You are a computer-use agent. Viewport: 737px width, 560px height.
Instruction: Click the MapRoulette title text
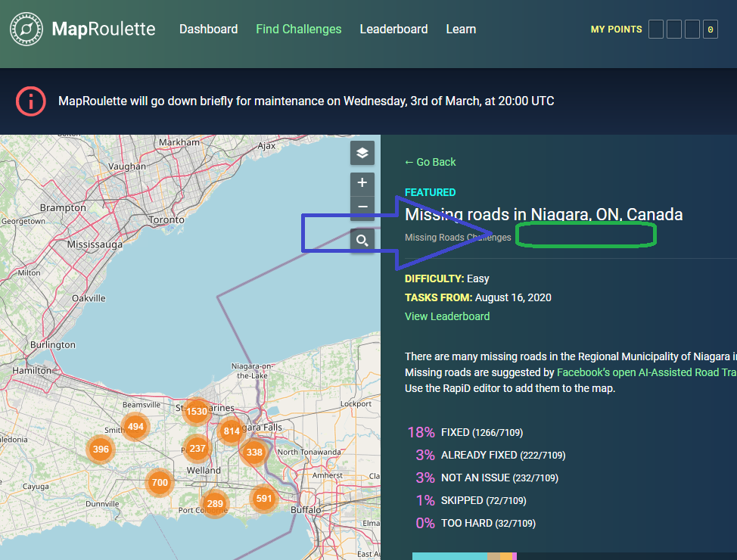point(104,30)
